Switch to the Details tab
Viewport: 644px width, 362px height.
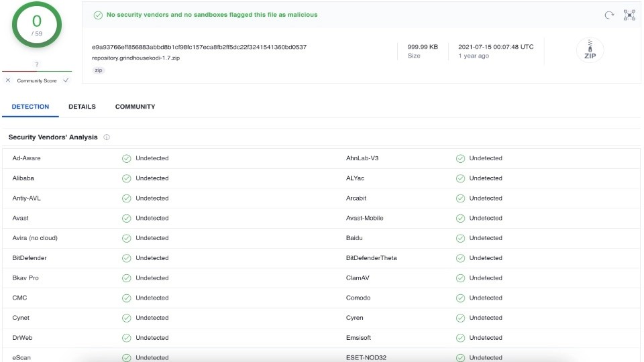coord(82,107)
